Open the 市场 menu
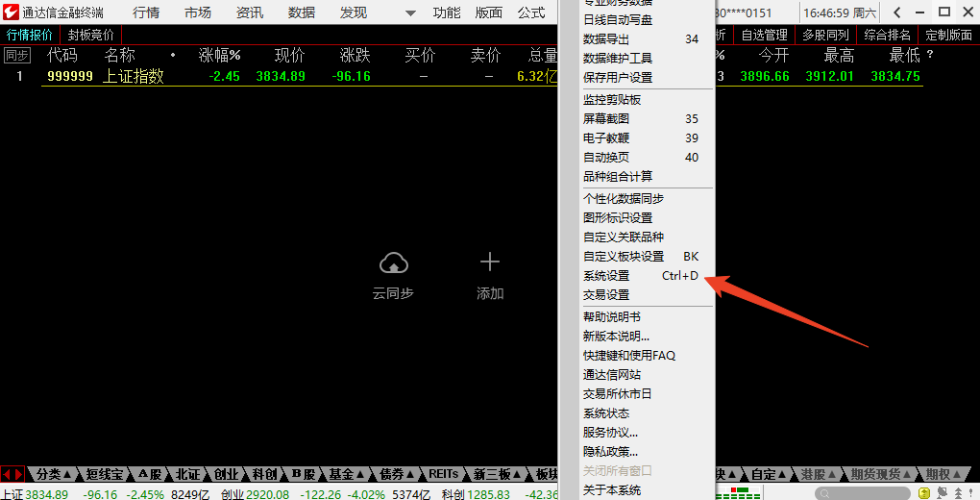 point(198,12)
